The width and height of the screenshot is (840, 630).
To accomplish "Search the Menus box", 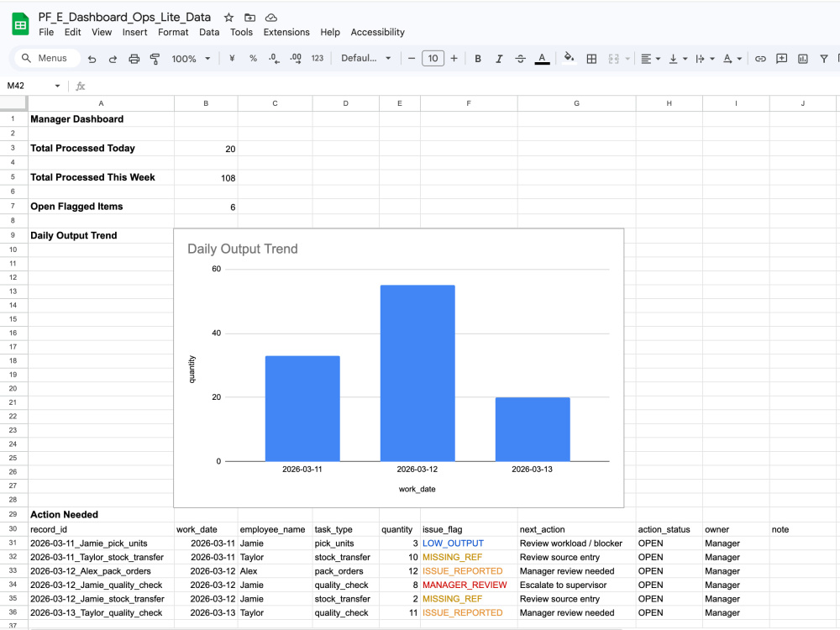I will point(45,58).
